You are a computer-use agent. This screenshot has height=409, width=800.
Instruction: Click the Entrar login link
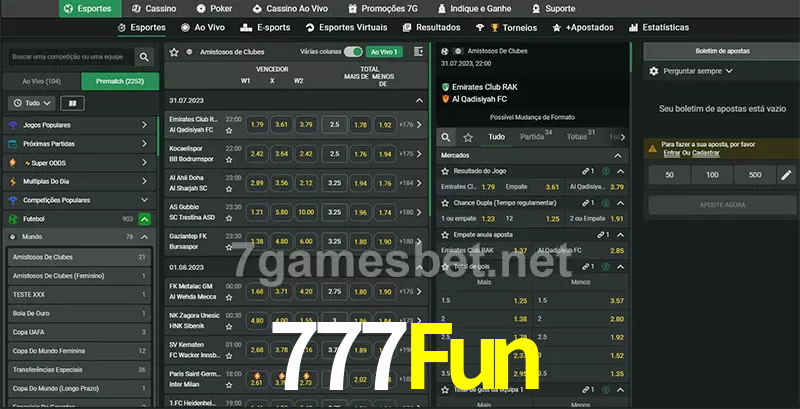[x=671, y=153]
